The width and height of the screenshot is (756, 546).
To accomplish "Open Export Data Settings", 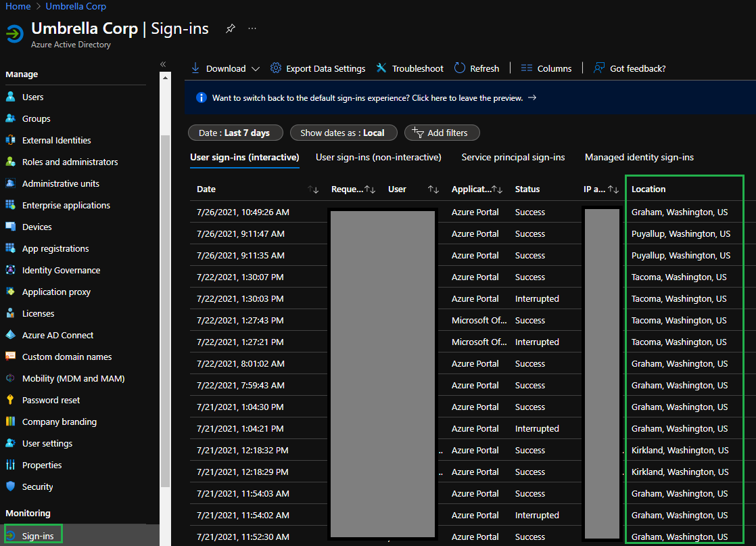I will pyautogui.click(x=318, y=68).
